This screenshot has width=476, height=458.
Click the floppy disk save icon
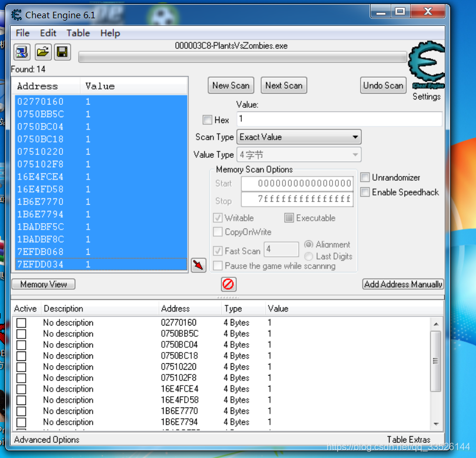(62, 52)
